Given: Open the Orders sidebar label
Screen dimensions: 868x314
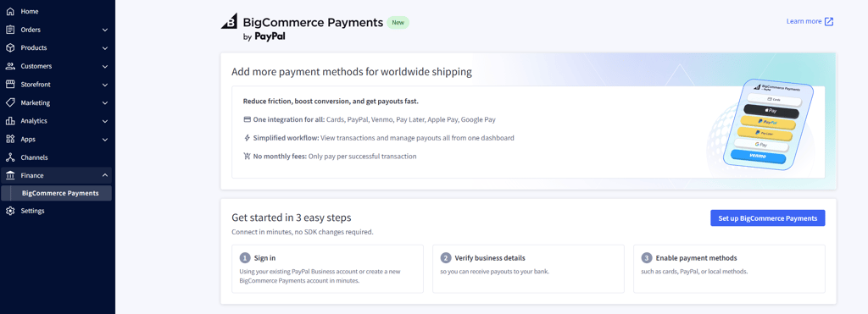Looking at the screenshot, I should click(31, 30).
